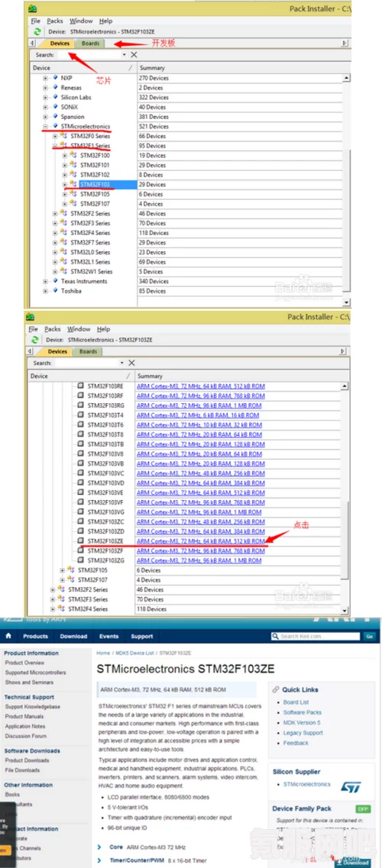Viewport: 382px width, 868px height.
Task: Open Packs menu in top Pack Installer
Action: coord(55,21)
